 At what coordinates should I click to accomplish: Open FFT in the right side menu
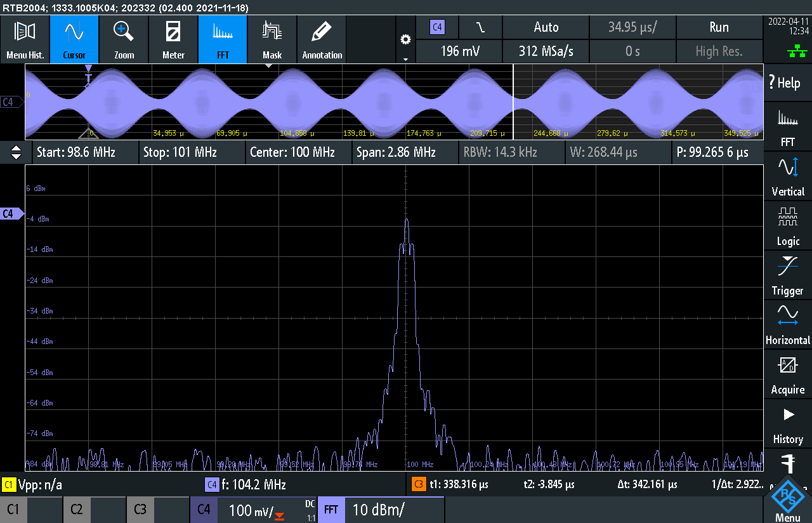(x=788, y=128)
